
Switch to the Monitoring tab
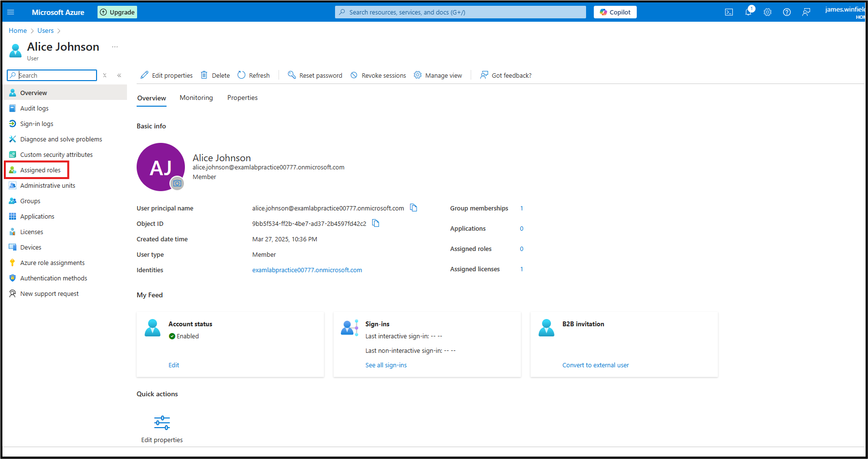[196, 97]
